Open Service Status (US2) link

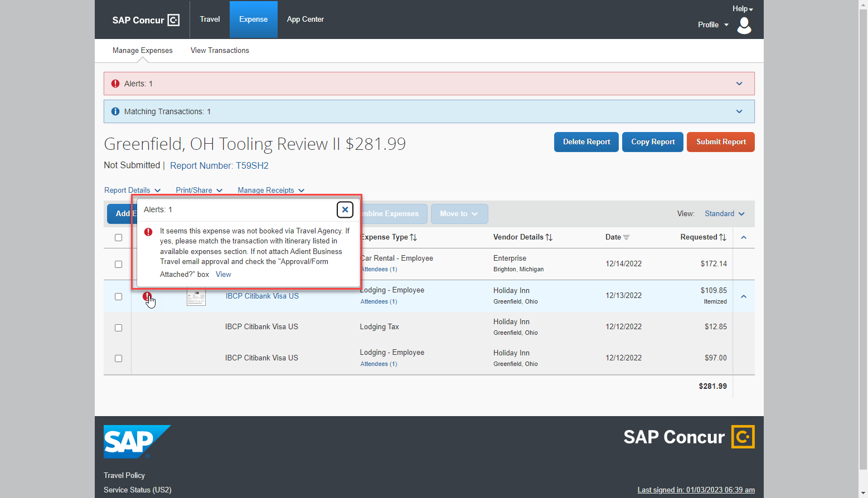138,490
